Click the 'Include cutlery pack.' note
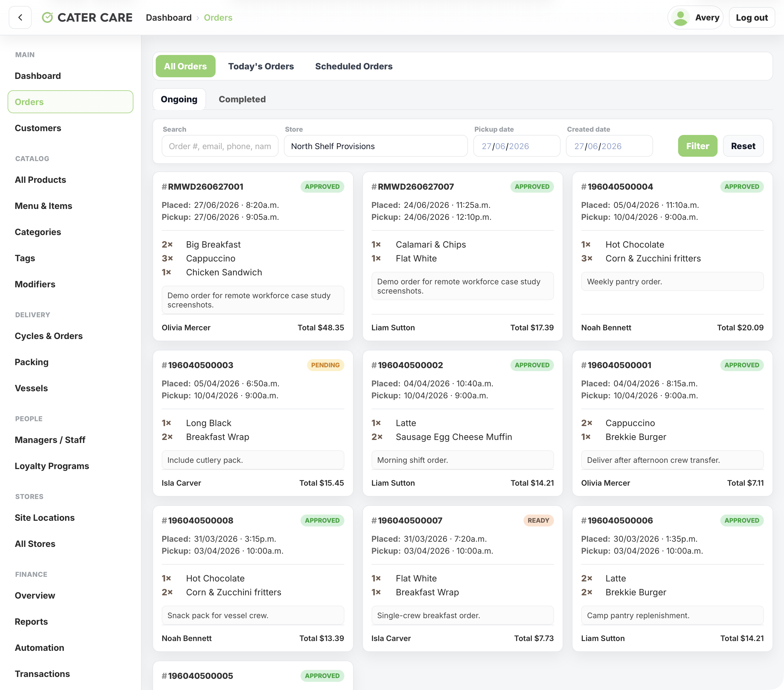784x690 pixels. click(x=253, y=460)
